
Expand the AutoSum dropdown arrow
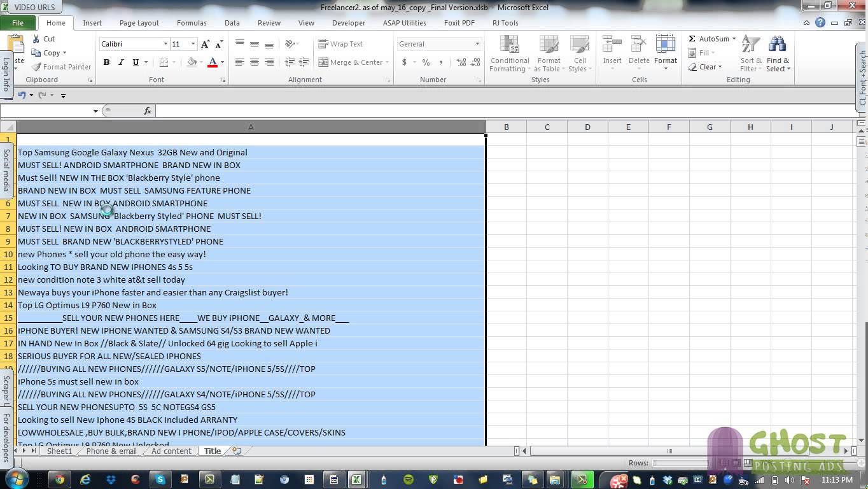pyautogui.click(x=734, y=39)
